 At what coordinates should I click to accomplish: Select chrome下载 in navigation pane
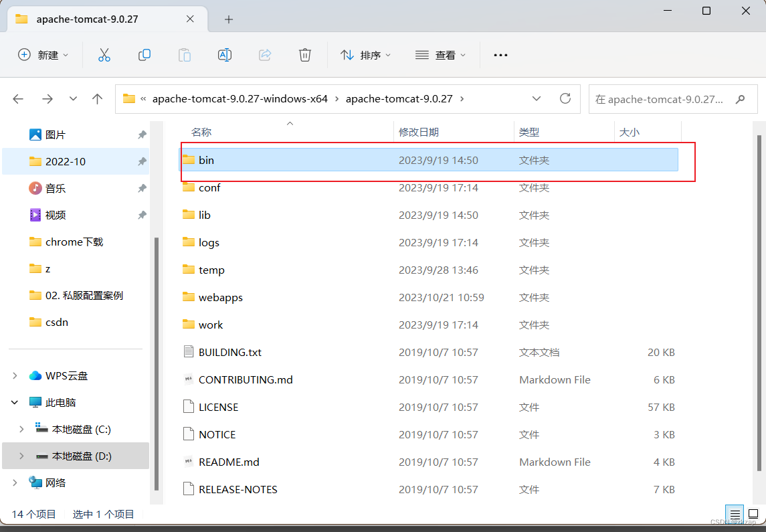(x=76, y=242)
